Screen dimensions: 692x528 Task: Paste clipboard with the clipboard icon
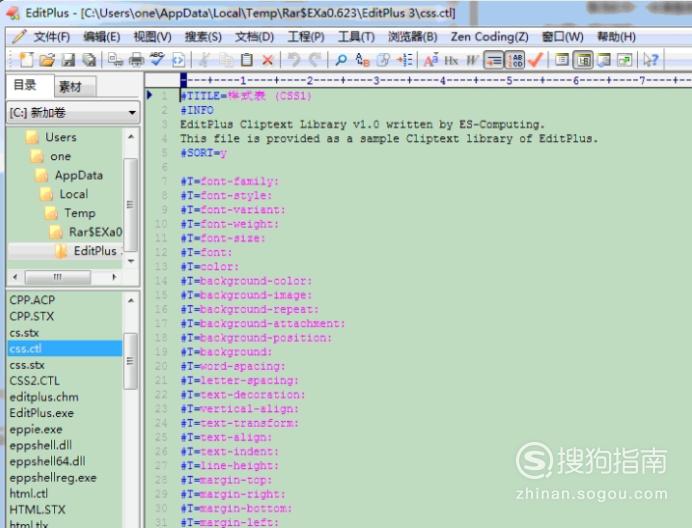tap(247, 60)
